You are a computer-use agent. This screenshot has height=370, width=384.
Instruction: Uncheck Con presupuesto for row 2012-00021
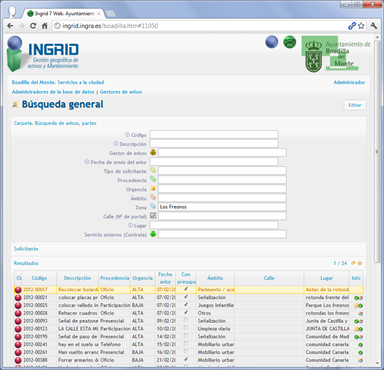tap(186, 297)
